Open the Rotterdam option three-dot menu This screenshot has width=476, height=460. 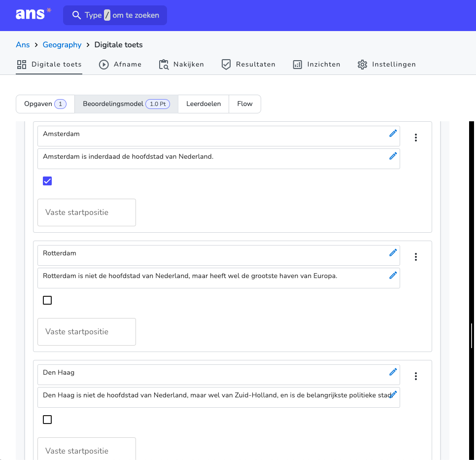click(x=416, y=257)
